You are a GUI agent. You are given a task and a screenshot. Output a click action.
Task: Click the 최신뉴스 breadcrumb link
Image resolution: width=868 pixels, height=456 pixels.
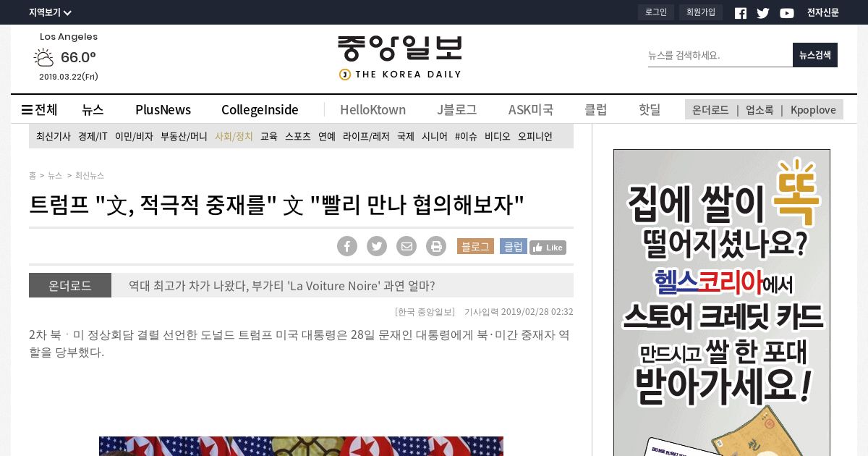(90, 175)
